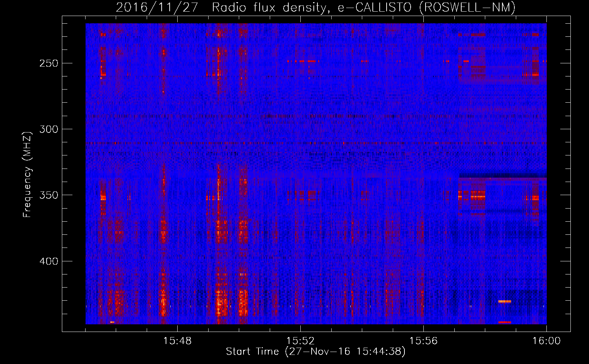Screen dimensions: 589x364
Task: Click the 'Frequency (MHZ)' axis label
Action: (27, 175)
